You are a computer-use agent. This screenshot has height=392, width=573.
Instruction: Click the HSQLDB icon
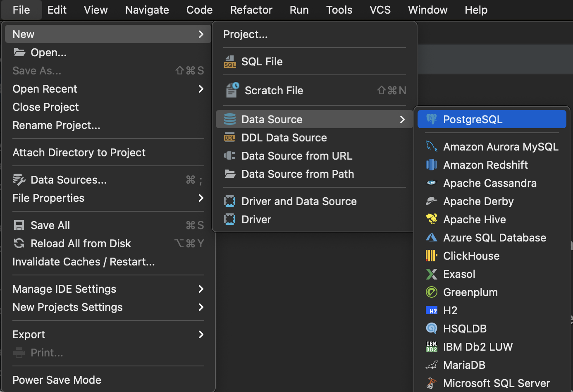point(431,328)
